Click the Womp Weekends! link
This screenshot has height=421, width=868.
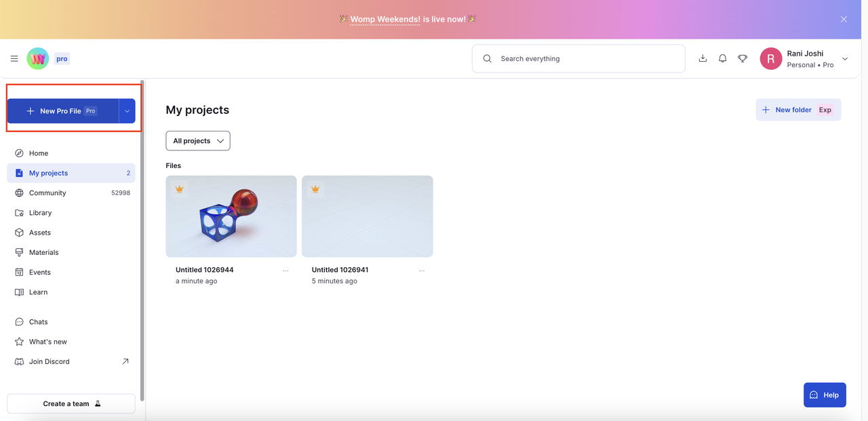click(x=385, y=20)
